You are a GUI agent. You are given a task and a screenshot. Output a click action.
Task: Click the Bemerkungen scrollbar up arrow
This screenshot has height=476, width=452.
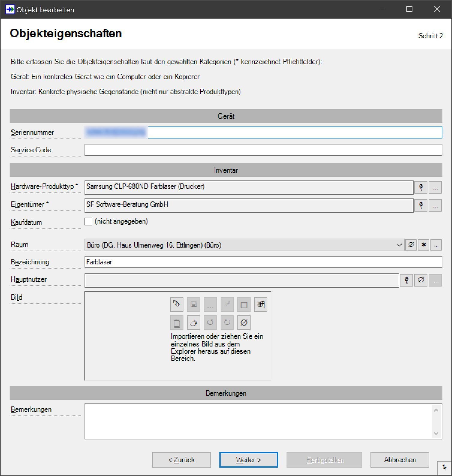tap(436, 410)
